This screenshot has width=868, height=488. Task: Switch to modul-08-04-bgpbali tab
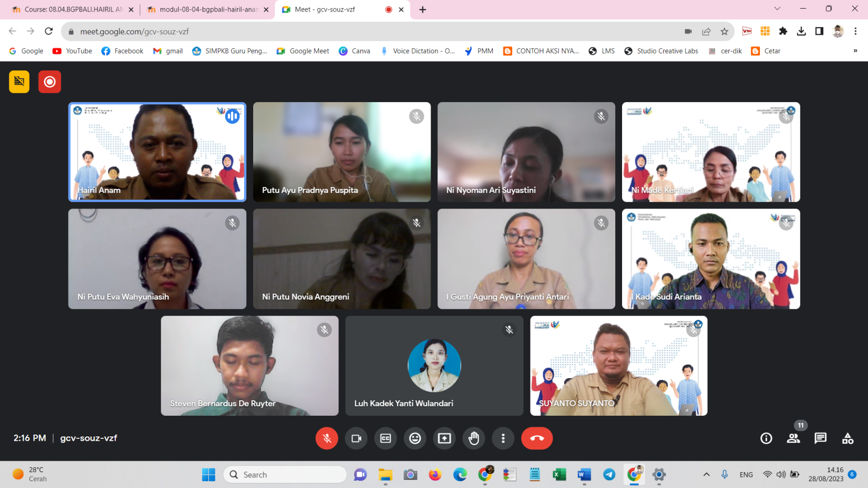click(x=207, y=10)
